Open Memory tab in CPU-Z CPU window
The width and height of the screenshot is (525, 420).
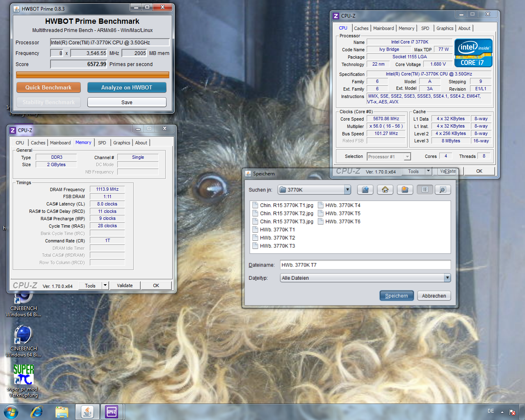406,28
